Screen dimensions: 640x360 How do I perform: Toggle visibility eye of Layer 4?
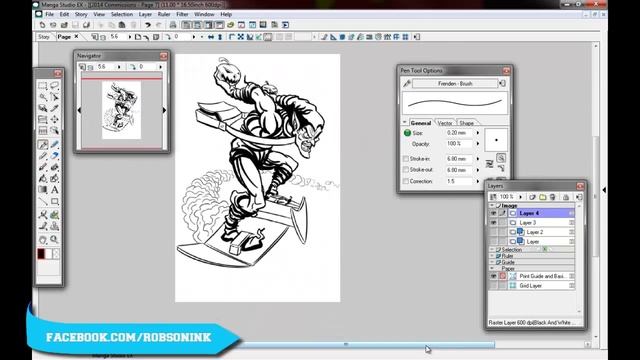[493, 213]
